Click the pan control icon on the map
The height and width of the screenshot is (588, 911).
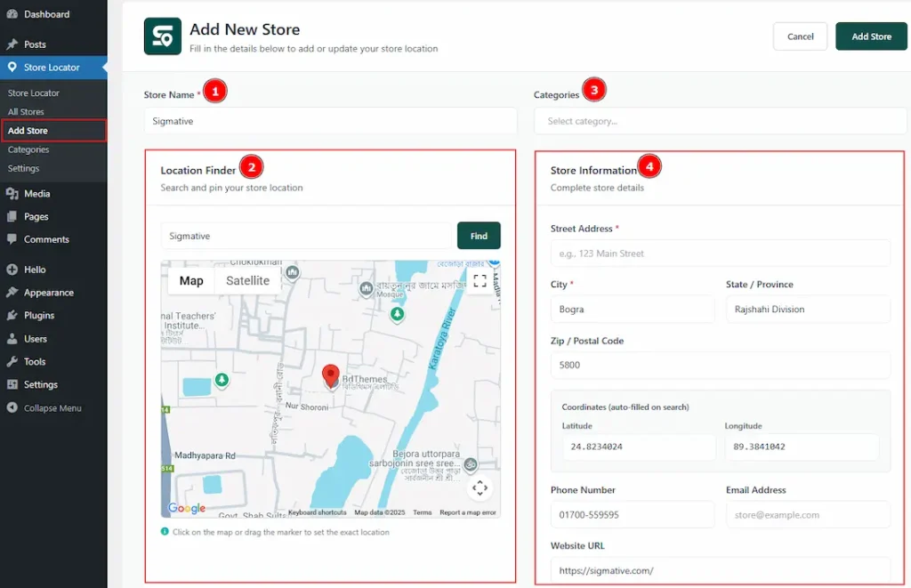click(x=480, y=487)
